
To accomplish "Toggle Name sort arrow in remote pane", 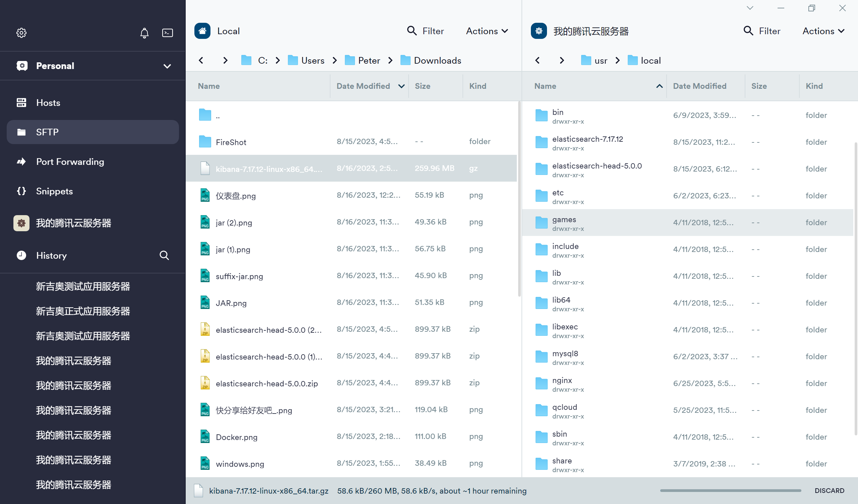I will point(659,86).
